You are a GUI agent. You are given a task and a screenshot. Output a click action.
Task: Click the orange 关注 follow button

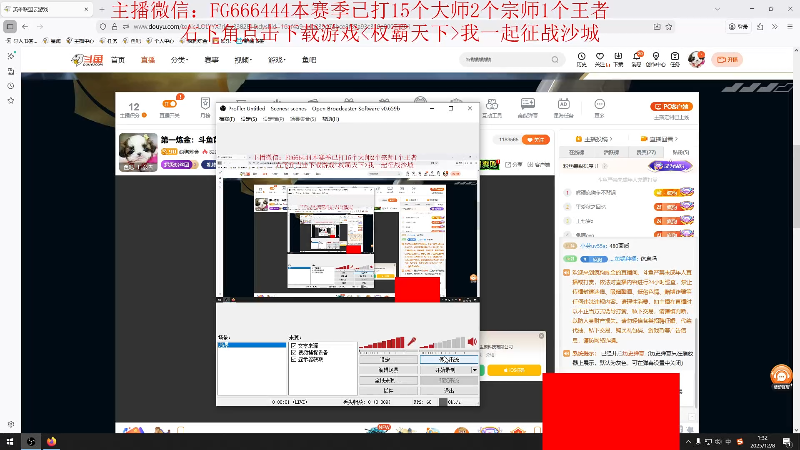point(536,139)
